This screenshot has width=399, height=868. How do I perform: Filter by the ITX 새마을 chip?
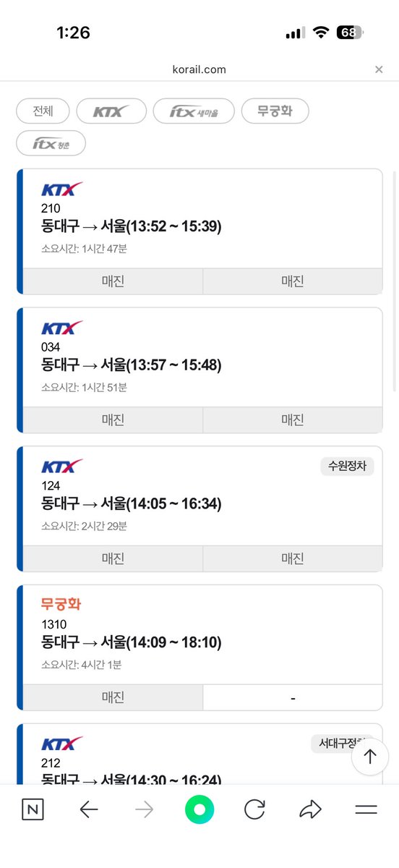(194, 111)
